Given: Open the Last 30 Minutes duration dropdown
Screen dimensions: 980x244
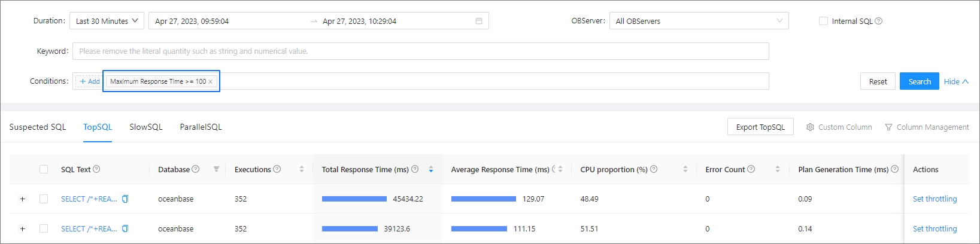Looking at the screenshot, I should [x=107, y=21].
